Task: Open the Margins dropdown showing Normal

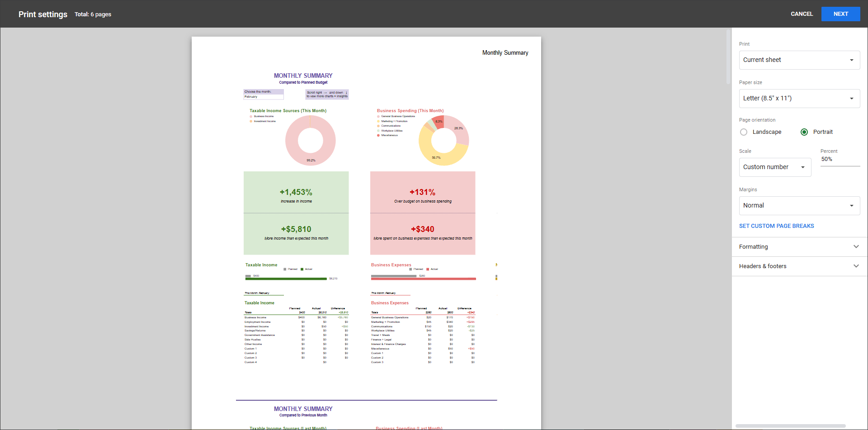Action: 799,206
